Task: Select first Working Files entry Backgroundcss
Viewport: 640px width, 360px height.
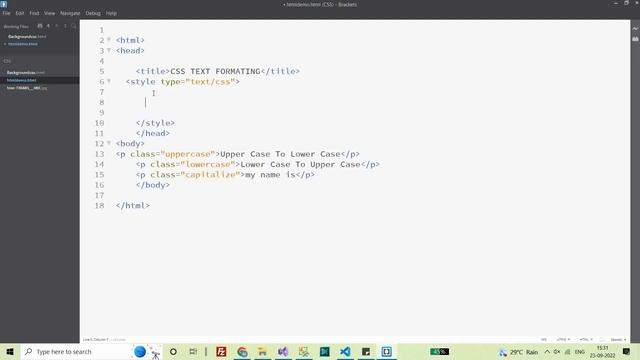Action: pyautogui.click(x=27, y=36)
